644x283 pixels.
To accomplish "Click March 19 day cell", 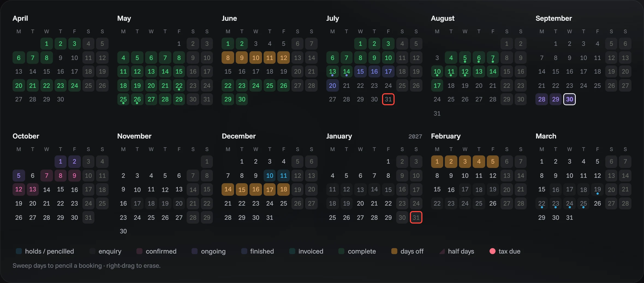I will point(597,189).
